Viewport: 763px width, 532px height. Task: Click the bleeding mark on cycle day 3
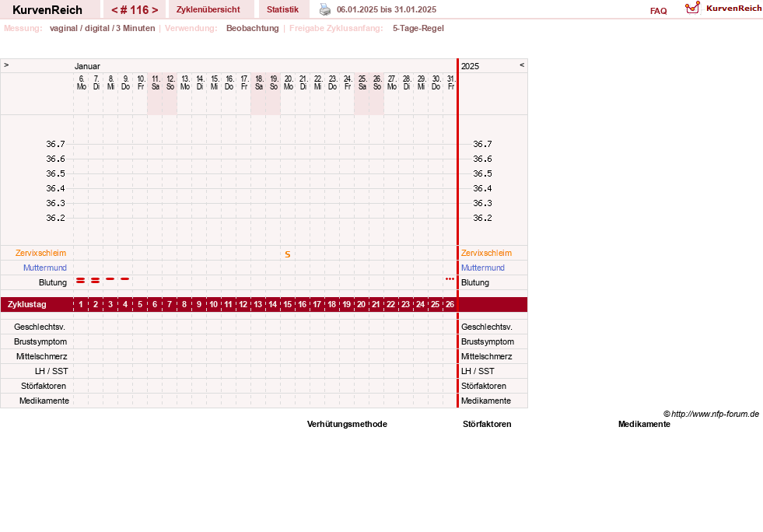pos(110,279)
